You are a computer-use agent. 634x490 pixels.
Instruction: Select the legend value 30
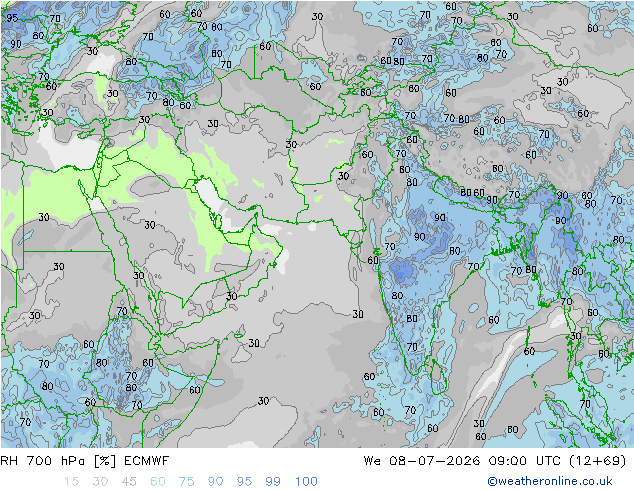click(x=100, y=482)
